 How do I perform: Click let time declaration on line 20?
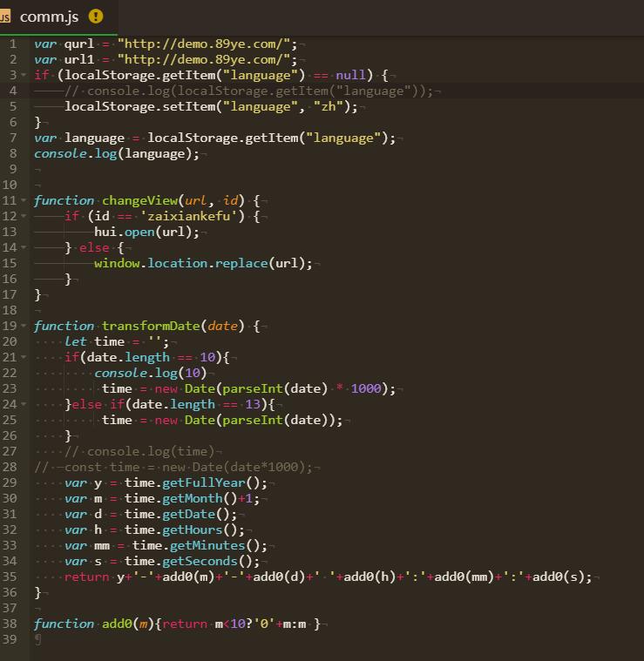pyautogui.click(x=117, y=341)
